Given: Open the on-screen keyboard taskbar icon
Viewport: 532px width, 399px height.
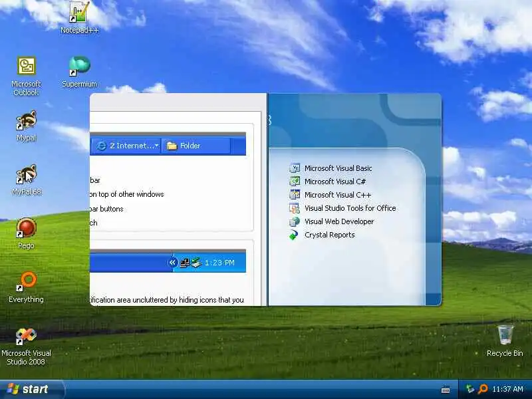Looking at the screenshot, I should (446, 390).
